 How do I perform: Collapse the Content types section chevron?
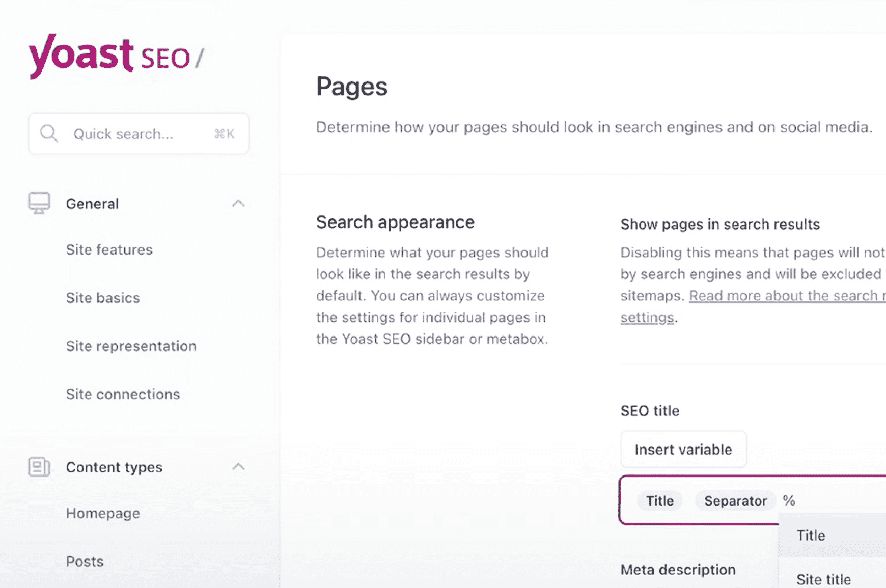coord(238,467)
